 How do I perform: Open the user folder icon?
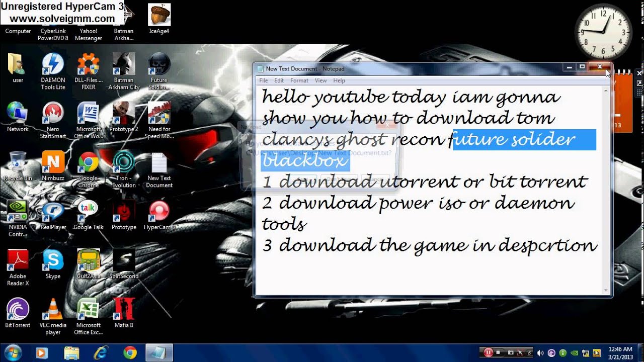18,68
